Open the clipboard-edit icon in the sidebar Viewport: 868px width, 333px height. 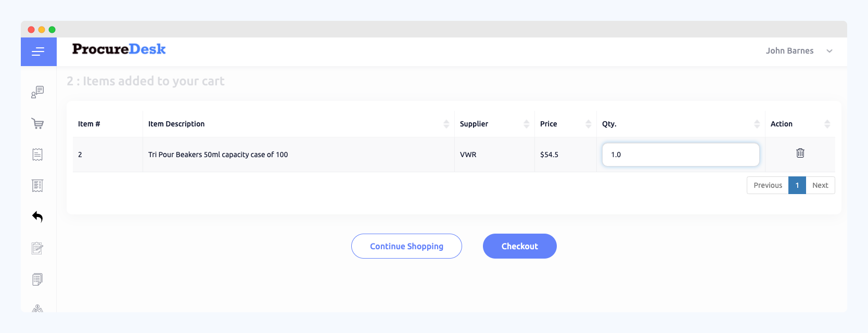[36, 248]
